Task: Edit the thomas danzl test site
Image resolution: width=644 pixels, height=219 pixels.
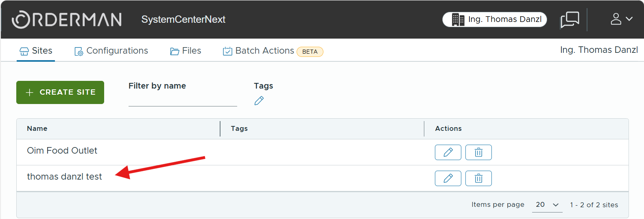Action: pos(448,178)
